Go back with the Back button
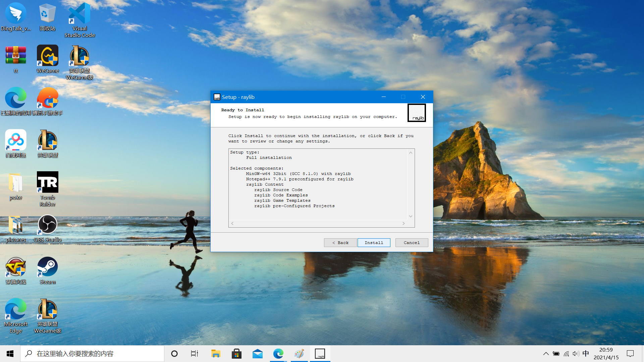The image size is (644, 362). point(340,243)
